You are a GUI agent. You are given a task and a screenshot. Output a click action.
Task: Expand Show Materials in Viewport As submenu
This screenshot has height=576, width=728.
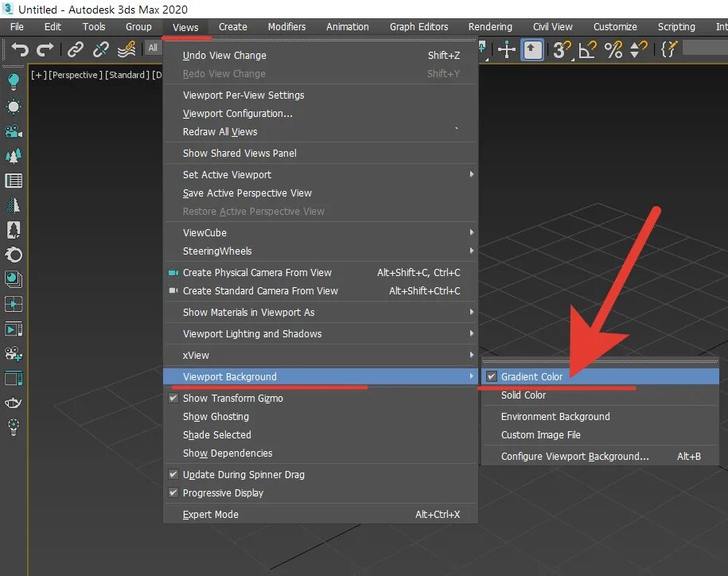click(x=321, y=312)
